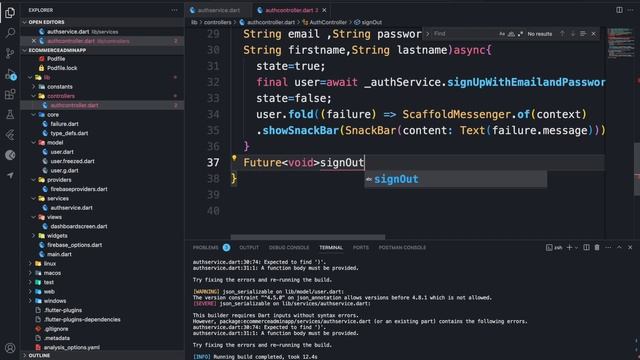Screen dimensions: 640x360
Task: Collapse the model folder
Action: (x=34, y=142)
